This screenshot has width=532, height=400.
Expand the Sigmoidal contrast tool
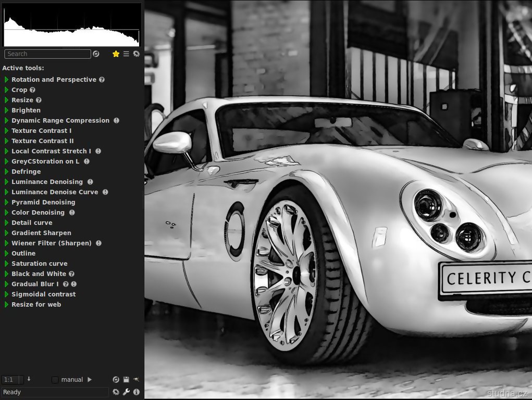click(7, 294)
